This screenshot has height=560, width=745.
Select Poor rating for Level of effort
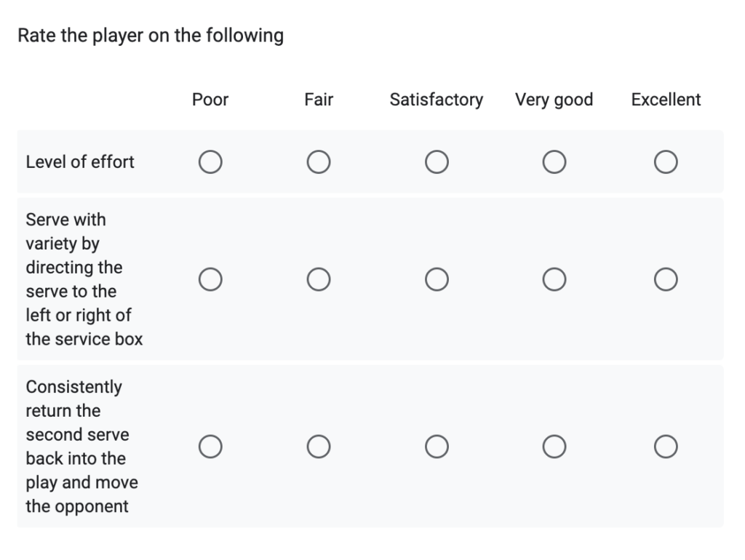point(210,161)
